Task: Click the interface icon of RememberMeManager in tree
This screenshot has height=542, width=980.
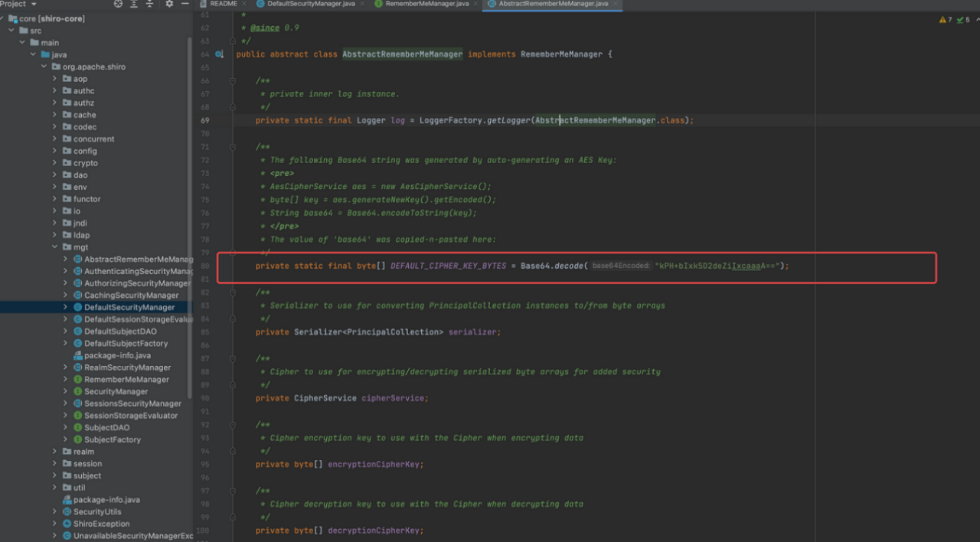Action: click(78, 380)
